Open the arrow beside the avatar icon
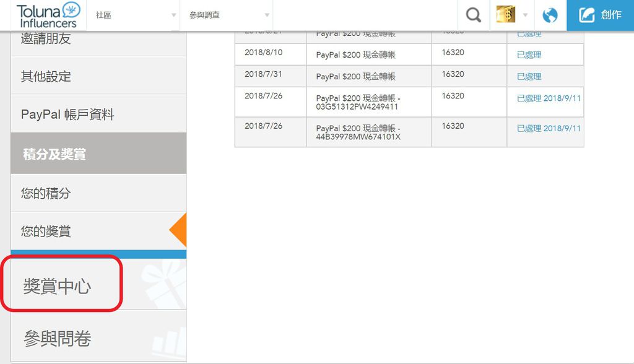This screenshot has height=364, width=634. [x=525, y=15]
